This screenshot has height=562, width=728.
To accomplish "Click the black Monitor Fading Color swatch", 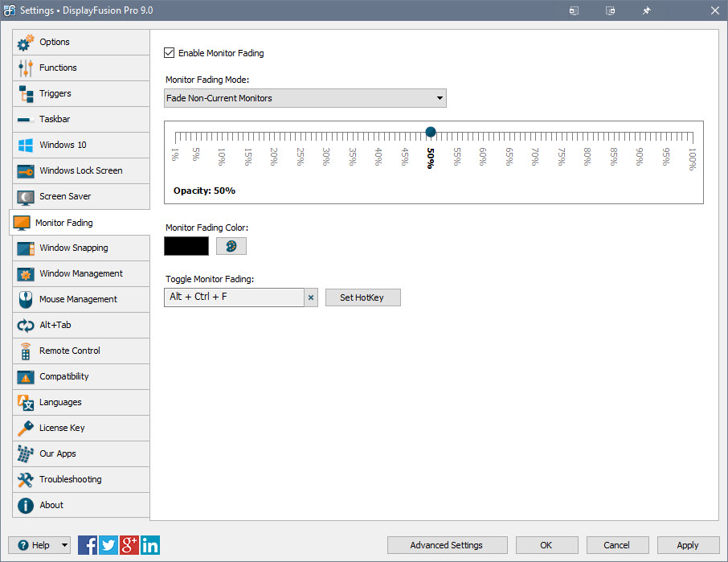I will [186, 246].
